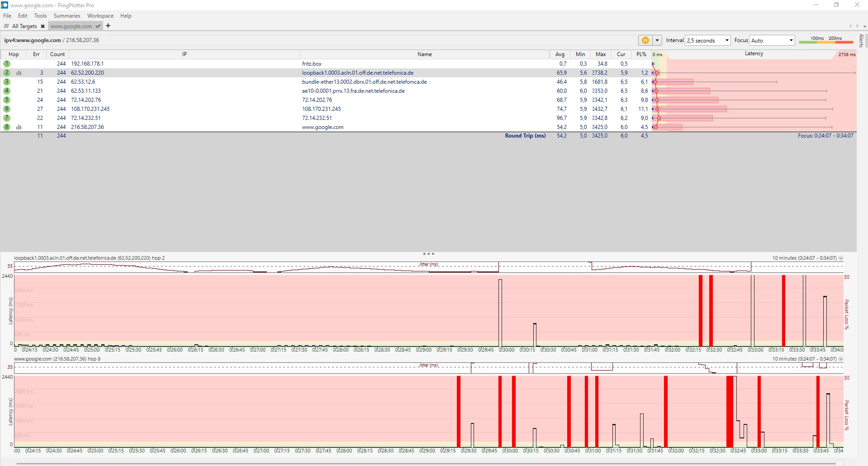Toggle the hop 8 timeline graph icon
Screen dimensions: 868x466
[19, 127]
